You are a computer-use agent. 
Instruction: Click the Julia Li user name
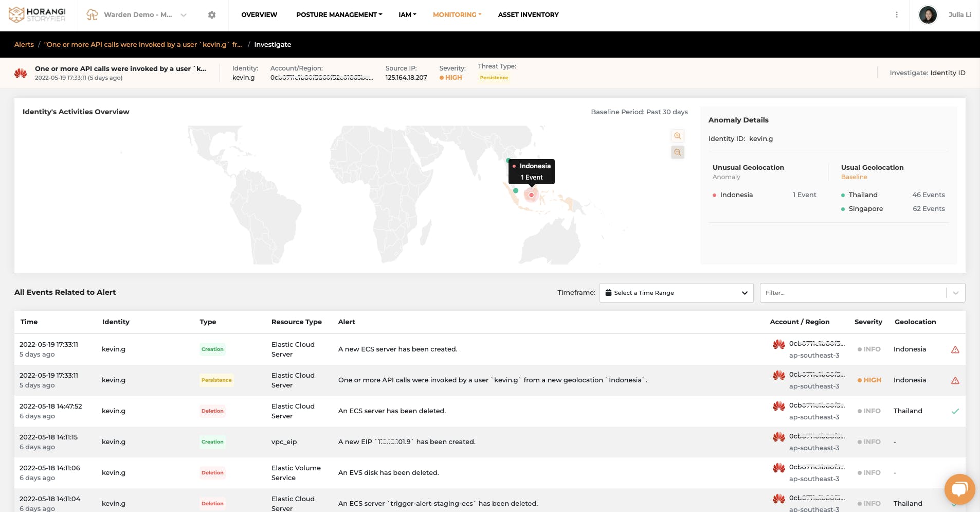(959, 15)
